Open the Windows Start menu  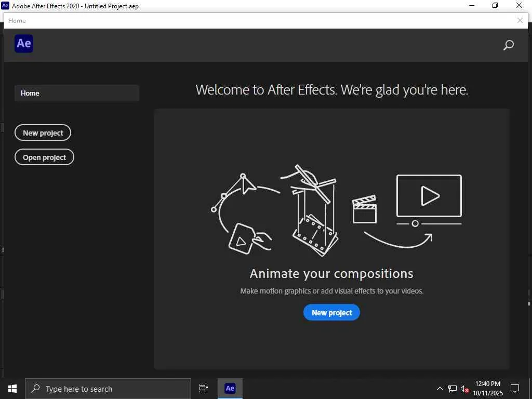coord(12,389)
